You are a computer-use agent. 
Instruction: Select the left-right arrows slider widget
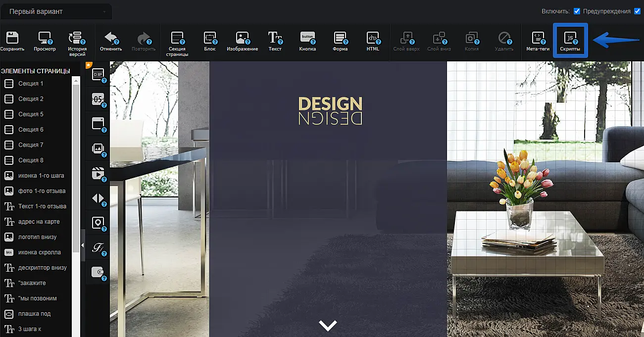(x=98, y=198)
